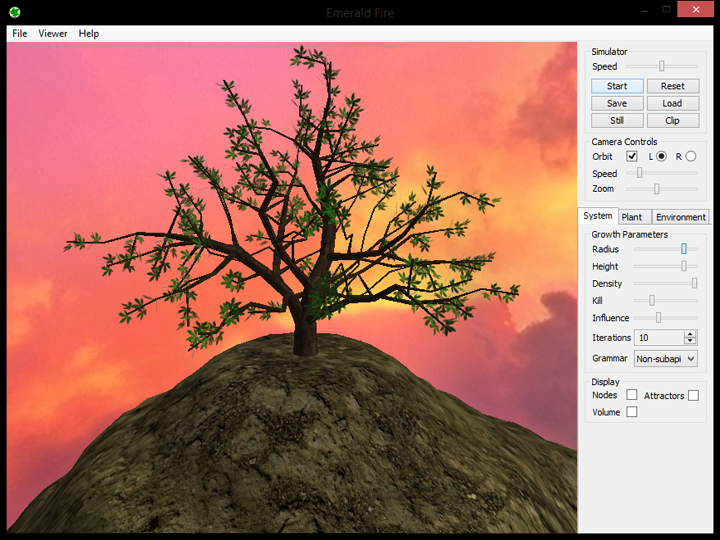Screen dimensions: 720x540
Task: Open the Grammar dropdown
Action: click(665, 358)
